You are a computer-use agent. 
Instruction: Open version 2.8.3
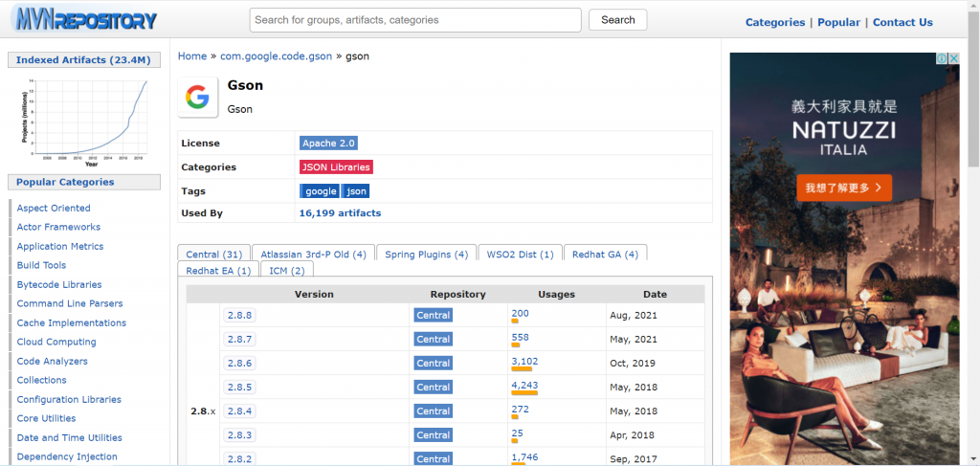coord(239,435)
